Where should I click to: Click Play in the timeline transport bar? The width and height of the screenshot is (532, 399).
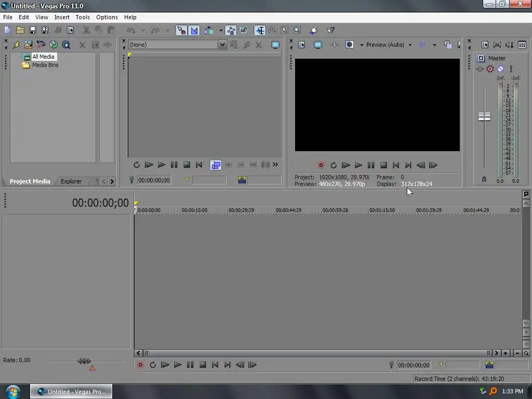pyautogui.click(x=178, y=365)
